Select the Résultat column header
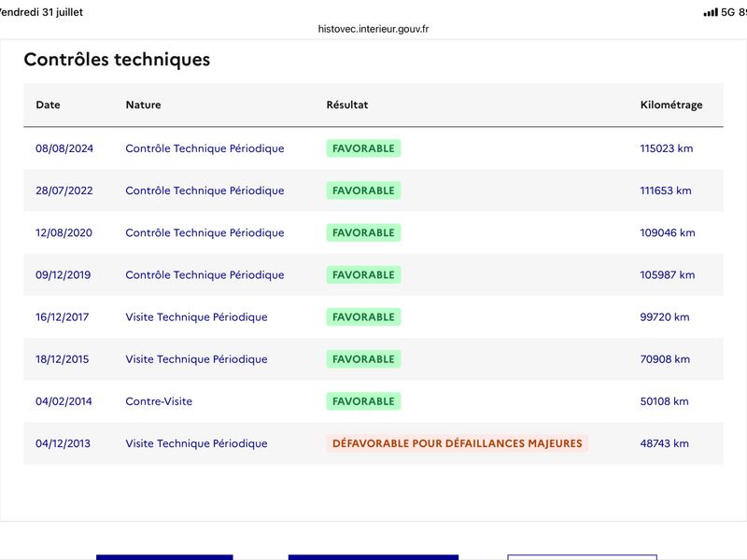This screenshot has height=560, width=747. point(347,105)
